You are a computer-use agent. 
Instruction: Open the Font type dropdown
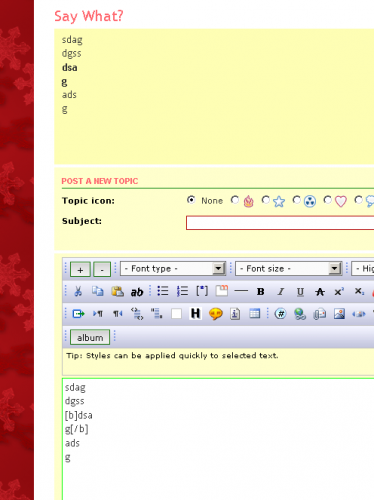pyautogui.click(x=173, y=268)
